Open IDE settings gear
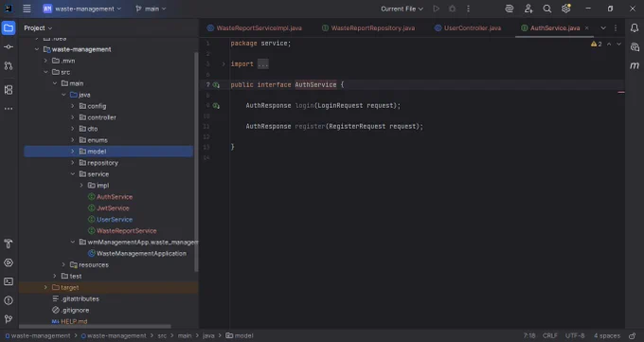 tap(566, 9)
